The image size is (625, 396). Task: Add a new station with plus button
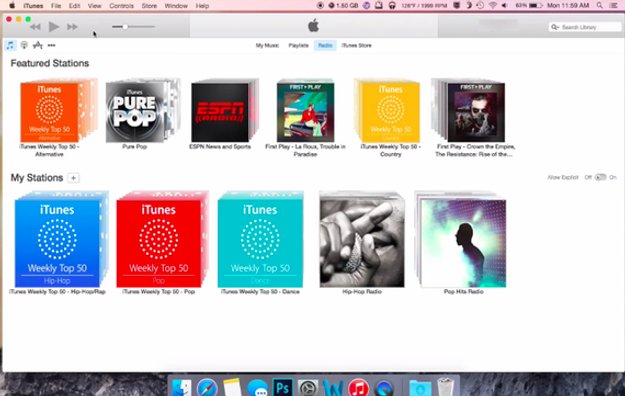click(73, 178)
